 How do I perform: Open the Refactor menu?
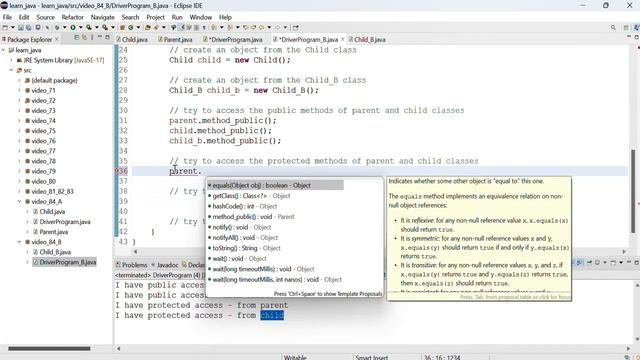73,17
